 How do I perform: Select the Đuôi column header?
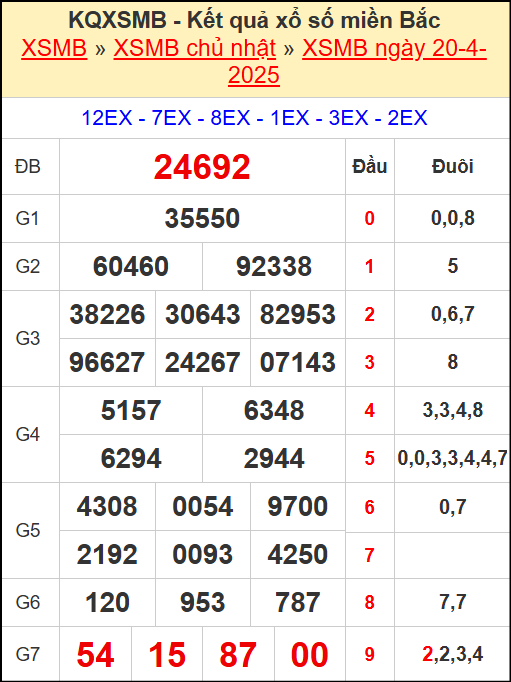pos(453,167)
